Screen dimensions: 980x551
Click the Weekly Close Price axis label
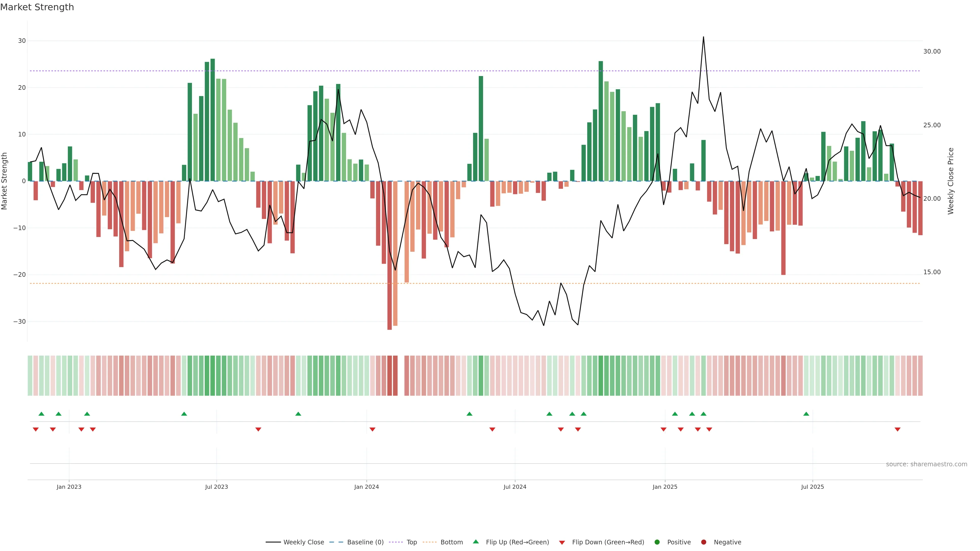951,181
